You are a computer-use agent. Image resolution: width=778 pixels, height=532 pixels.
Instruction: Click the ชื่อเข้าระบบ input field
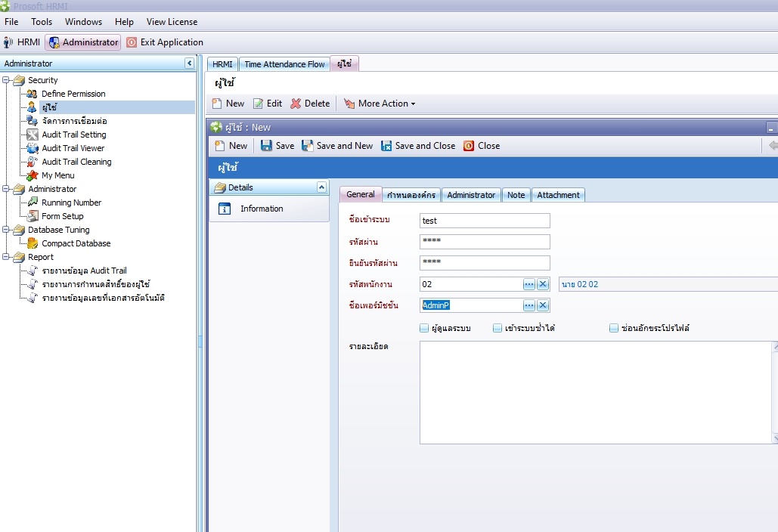click(485, 221)
